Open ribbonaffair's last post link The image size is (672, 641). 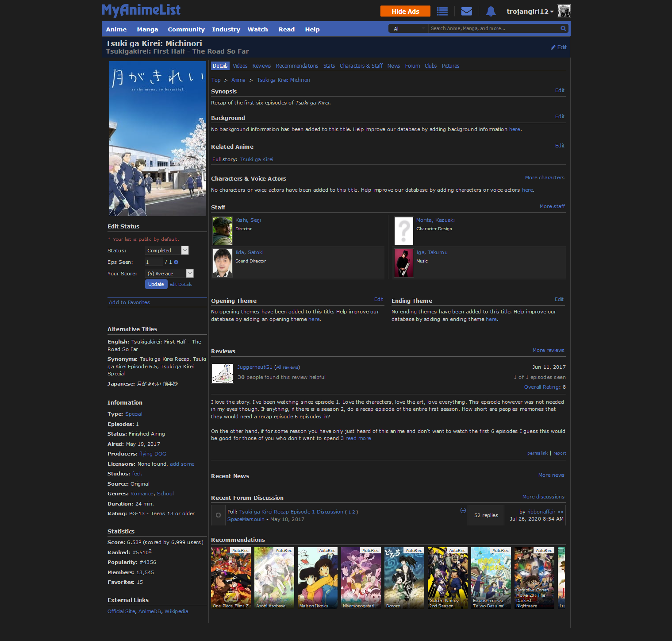click(x=561, y=512)
